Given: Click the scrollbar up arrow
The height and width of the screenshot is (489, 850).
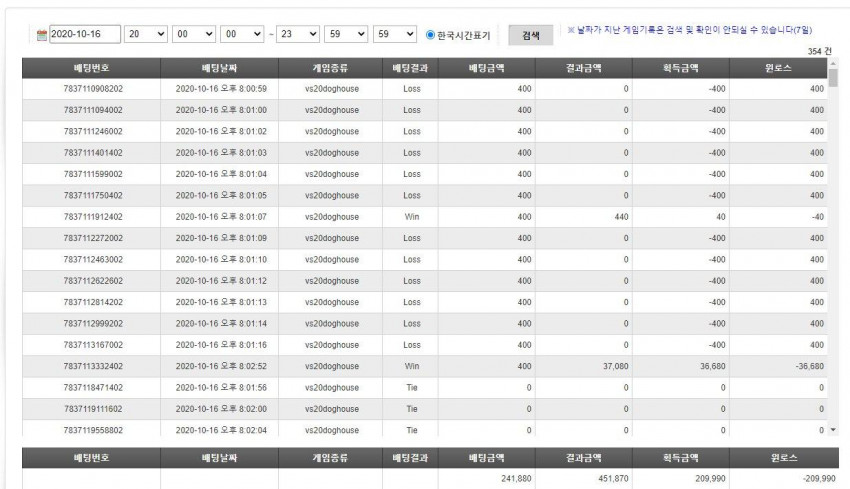Looking at the screenshot, I should click(x=833, y=64).
